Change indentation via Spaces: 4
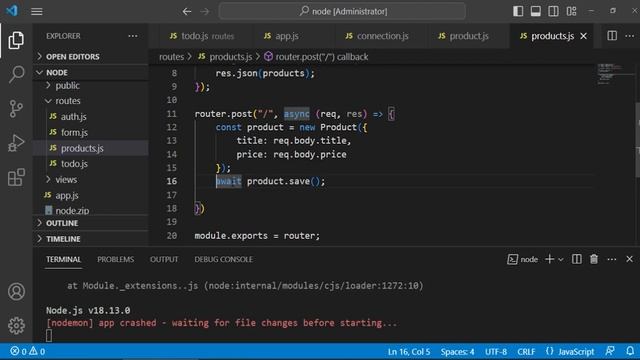The height and width of the screenshot is (360, 640). 457,351
